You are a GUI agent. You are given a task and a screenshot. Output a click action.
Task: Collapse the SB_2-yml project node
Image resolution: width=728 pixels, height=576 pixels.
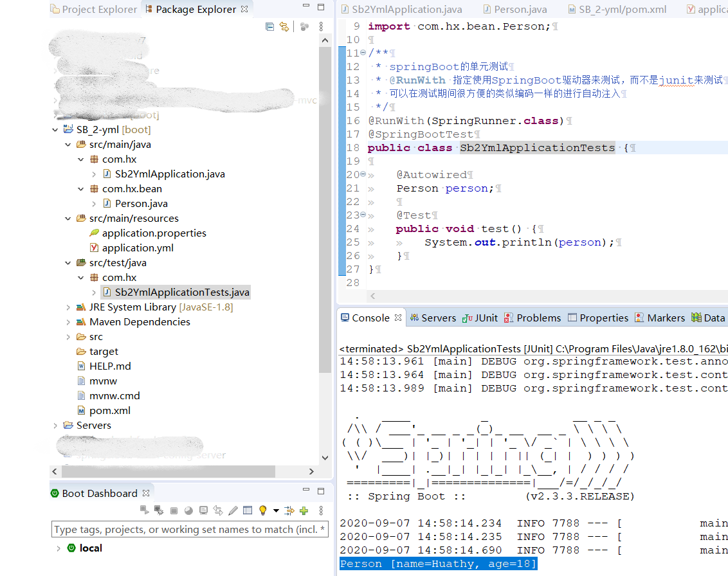55,129
